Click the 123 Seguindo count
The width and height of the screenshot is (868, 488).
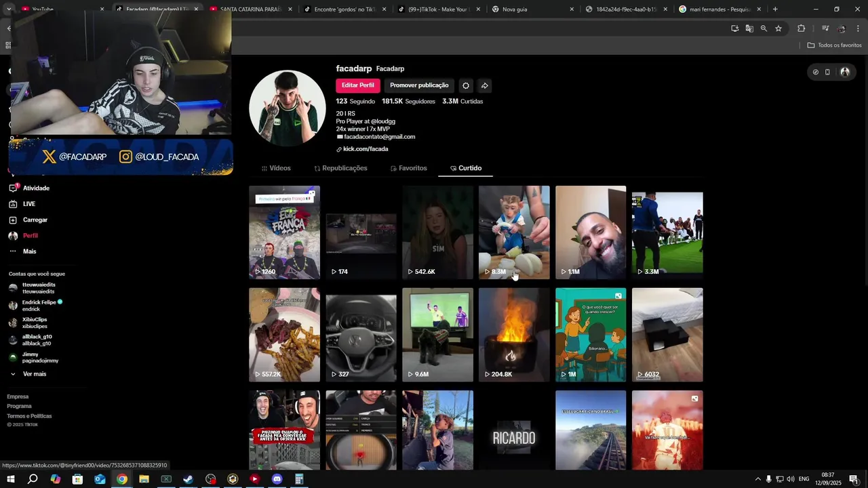[x=355, y=101]
